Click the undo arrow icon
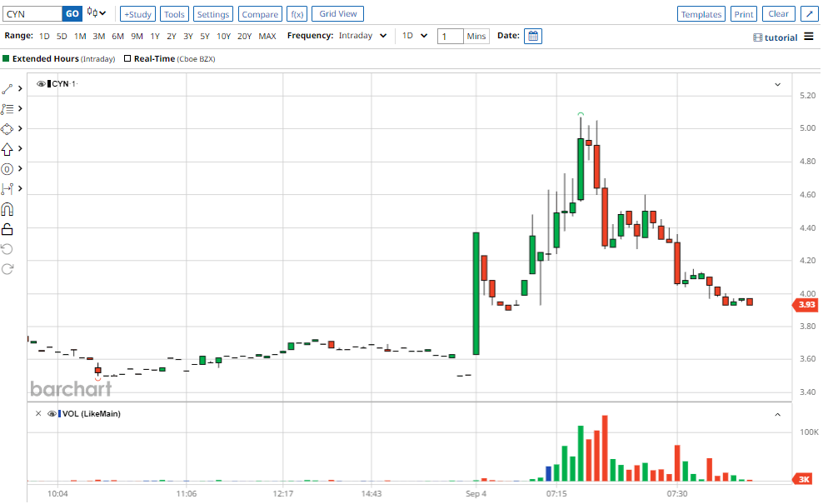The height and width of the screenshot is (504, 828). pyautogui.click(x=7, y=249)
